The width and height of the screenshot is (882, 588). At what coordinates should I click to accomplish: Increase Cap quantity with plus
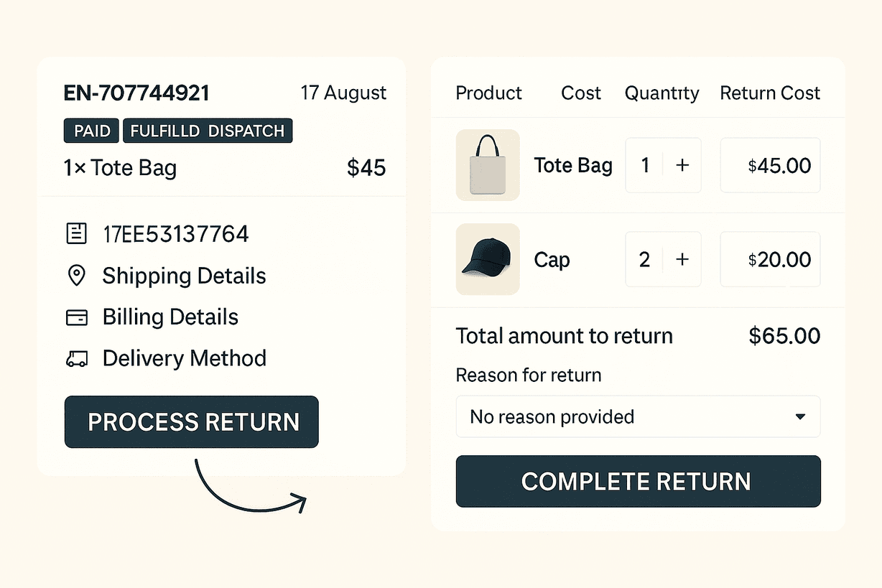682,259
